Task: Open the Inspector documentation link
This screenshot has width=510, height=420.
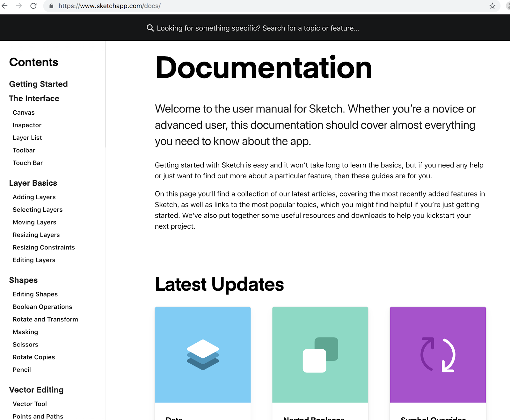Action: pos(27,125)
